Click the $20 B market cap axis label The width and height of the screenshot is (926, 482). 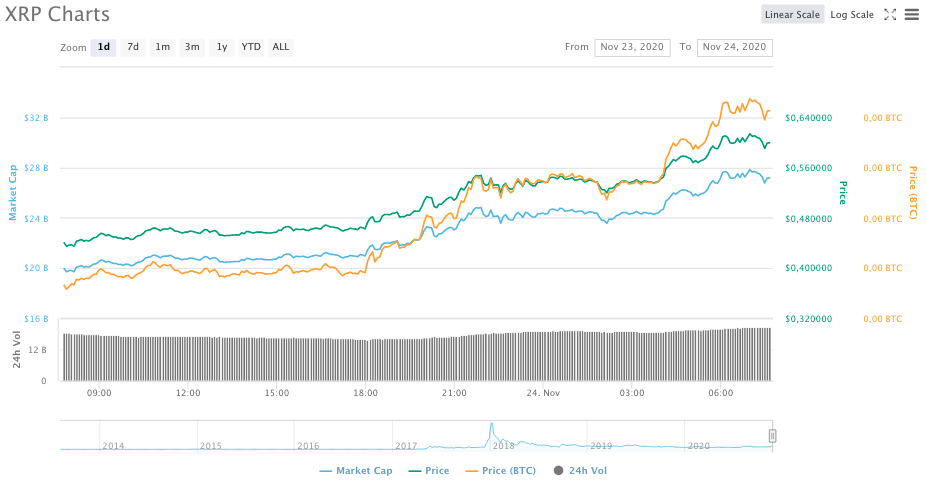pyautogui.click(x=36, y=268)
